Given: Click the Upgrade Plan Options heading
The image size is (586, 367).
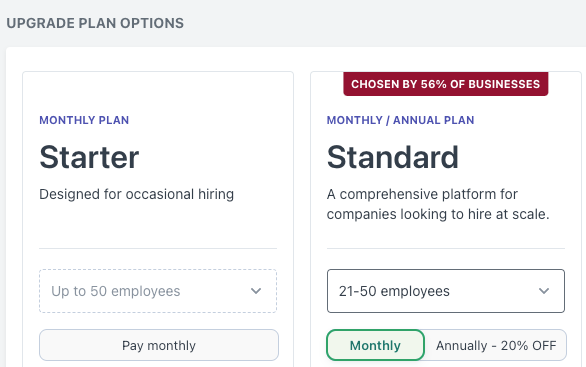Looking at the screenshot, I should pyautogui.click(x=95, y=23).
